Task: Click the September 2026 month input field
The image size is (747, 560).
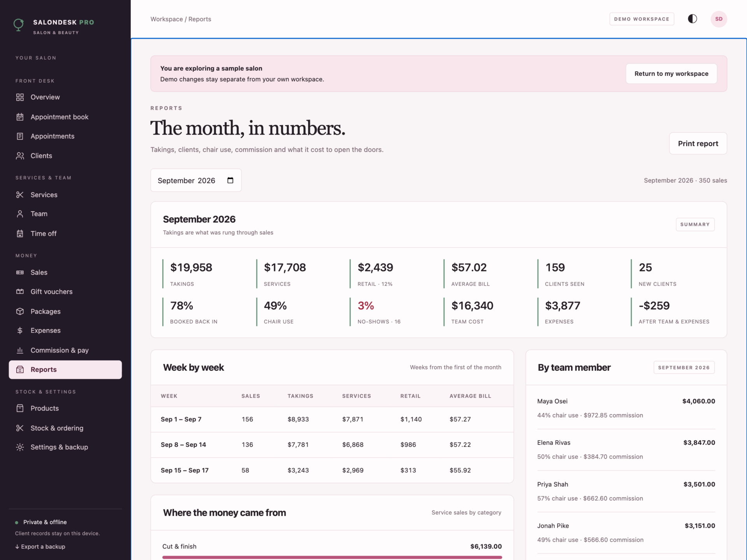Action: (x=196, y=180)
